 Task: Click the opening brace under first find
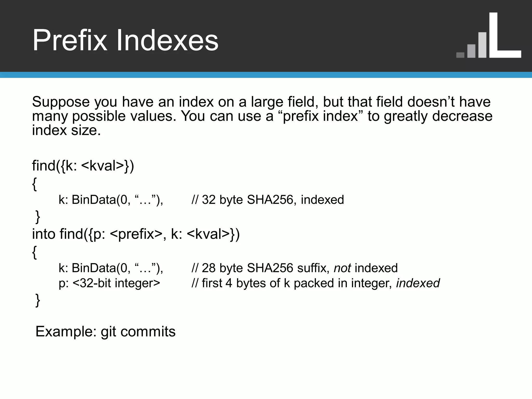point(35,184)
